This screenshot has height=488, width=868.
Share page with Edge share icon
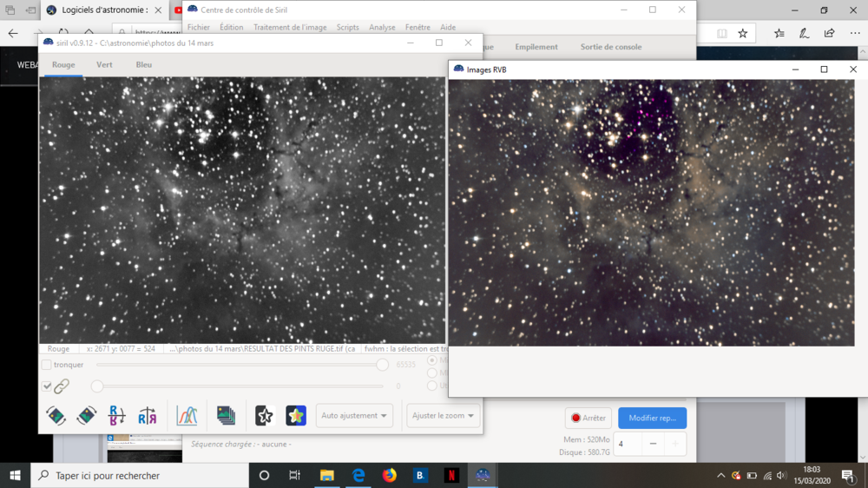[829, 34]
